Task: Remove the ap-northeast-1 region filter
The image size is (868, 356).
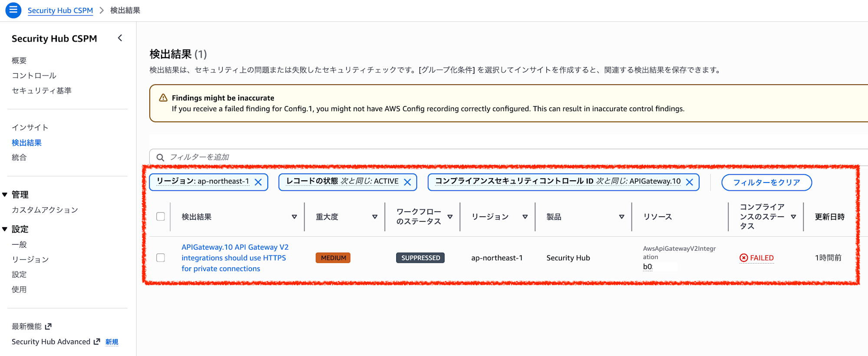Action: tap(258, 182)
